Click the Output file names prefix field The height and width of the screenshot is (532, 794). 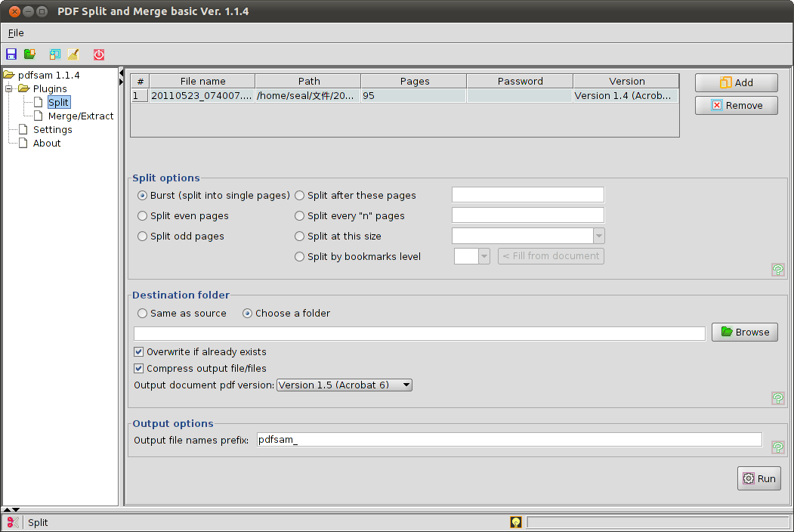coord(508,440)
